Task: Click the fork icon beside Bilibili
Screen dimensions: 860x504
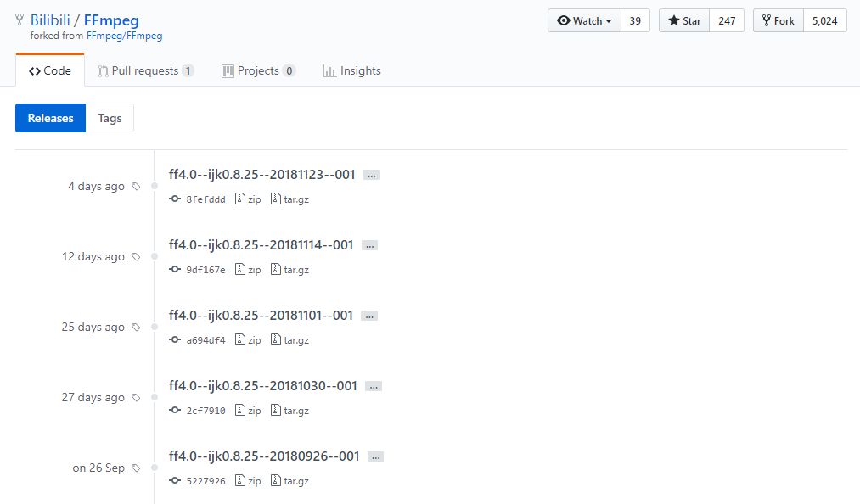Action: click(20, 20)
